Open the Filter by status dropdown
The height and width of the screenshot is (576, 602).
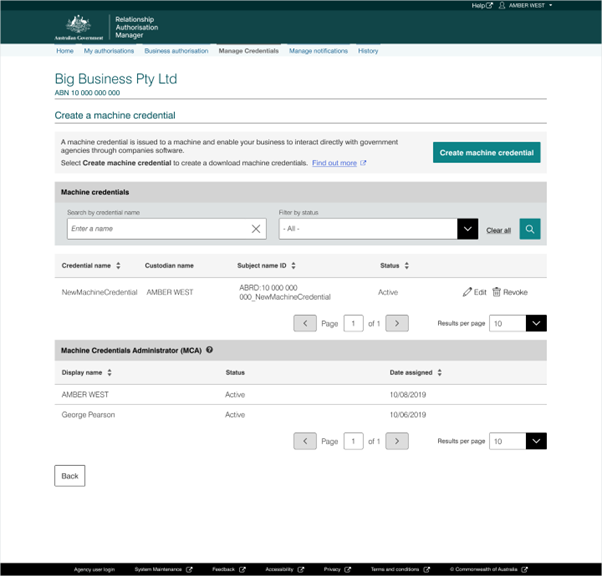click(378, 229)
